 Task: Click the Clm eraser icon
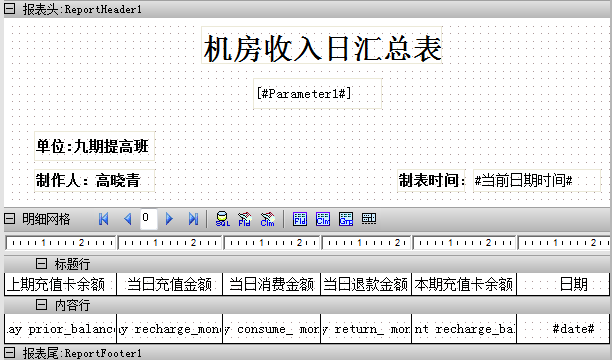[267, 219]
